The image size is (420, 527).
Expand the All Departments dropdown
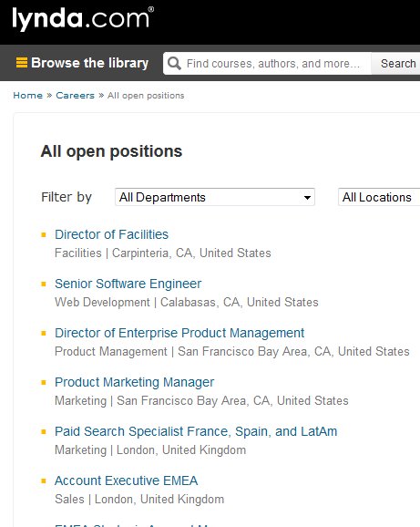pos(215,197)
